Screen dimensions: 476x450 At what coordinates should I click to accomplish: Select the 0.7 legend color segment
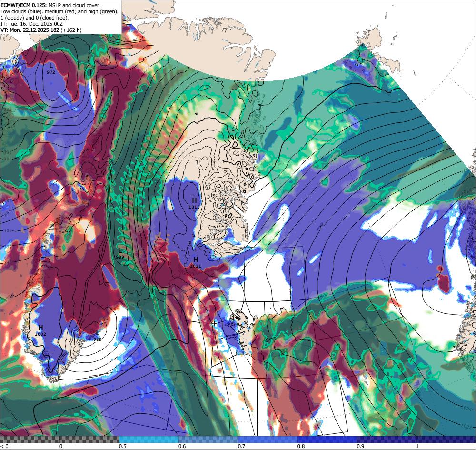point(268,440)
